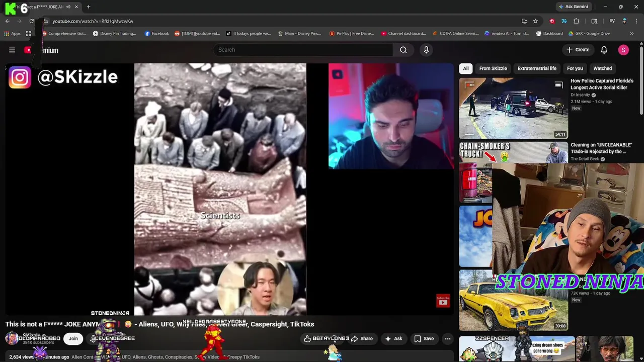This screenshot has width=644, height=362.
Task: Open If todays people we... bookmark
Action: pyautogui.click(x=249, y=34)
